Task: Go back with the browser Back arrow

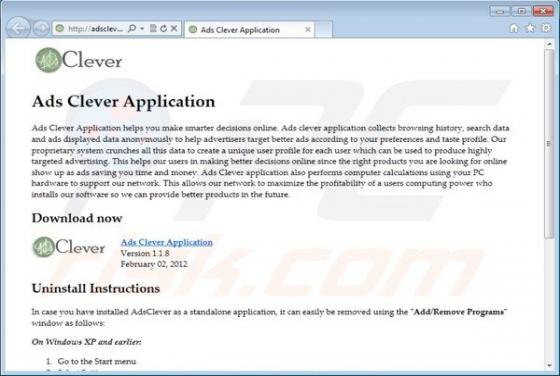Action: 18,27
